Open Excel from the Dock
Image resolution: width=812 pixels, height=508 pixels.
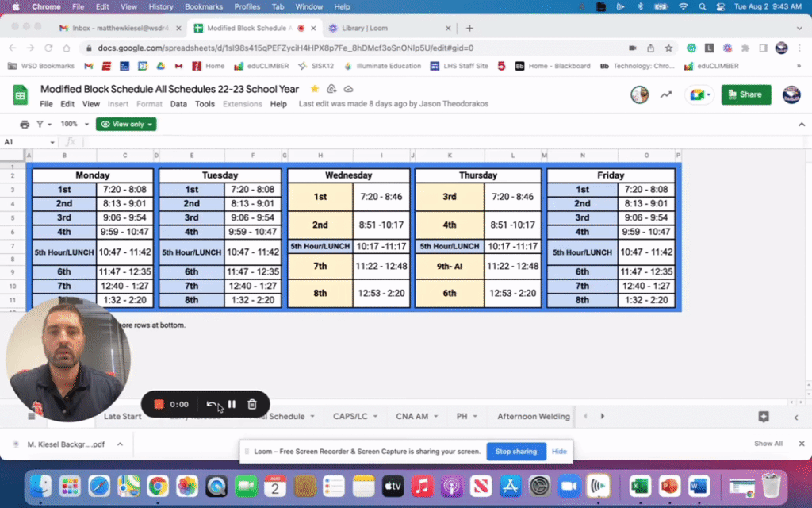point(640,487)
